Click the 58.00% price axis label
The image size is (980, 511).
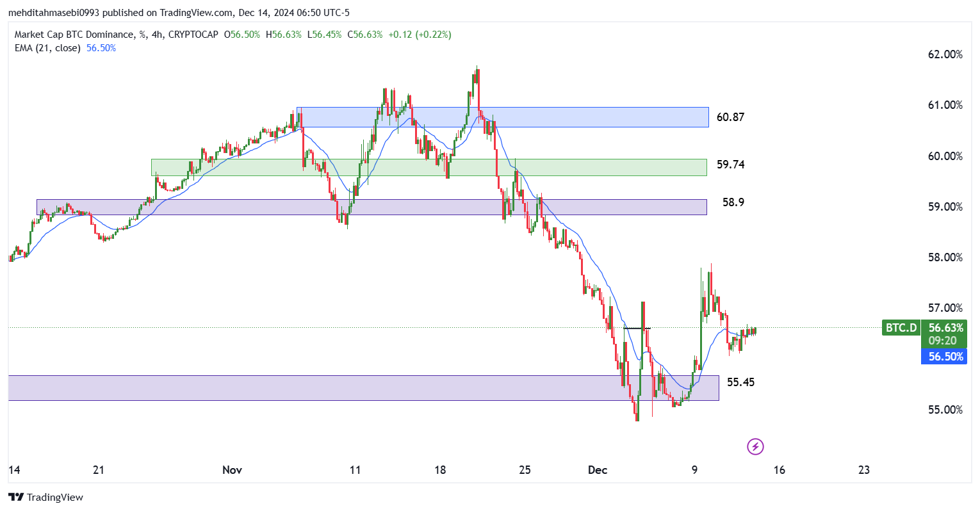[x=945, y=257]
